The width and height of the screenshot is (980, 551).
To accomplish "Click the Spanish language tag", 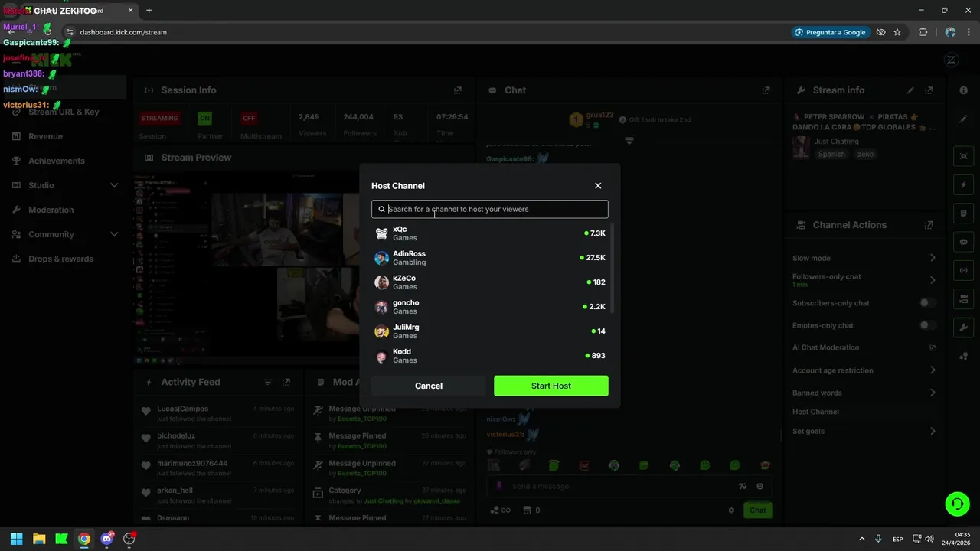I will point(831,154).
